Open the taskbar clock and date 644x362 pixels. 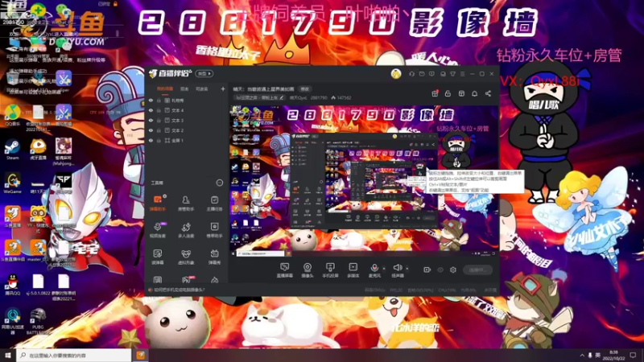[613, 356]
